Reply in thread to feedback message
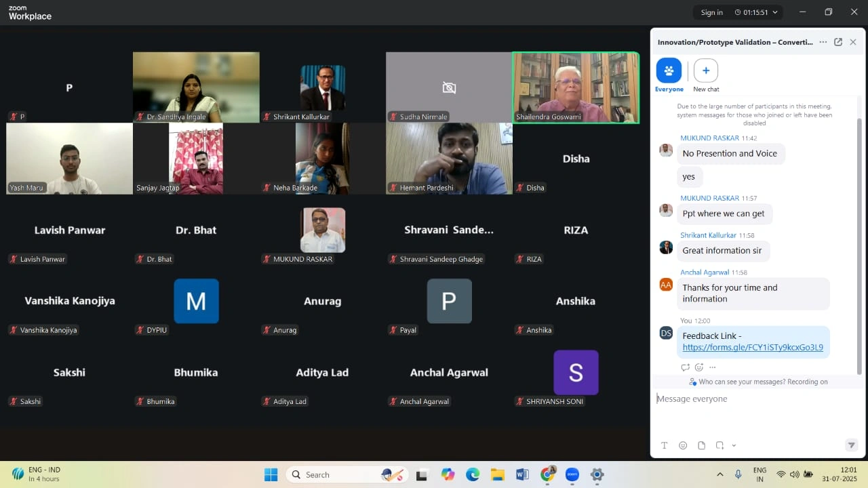The image size is (868, 488). point(685,367)
